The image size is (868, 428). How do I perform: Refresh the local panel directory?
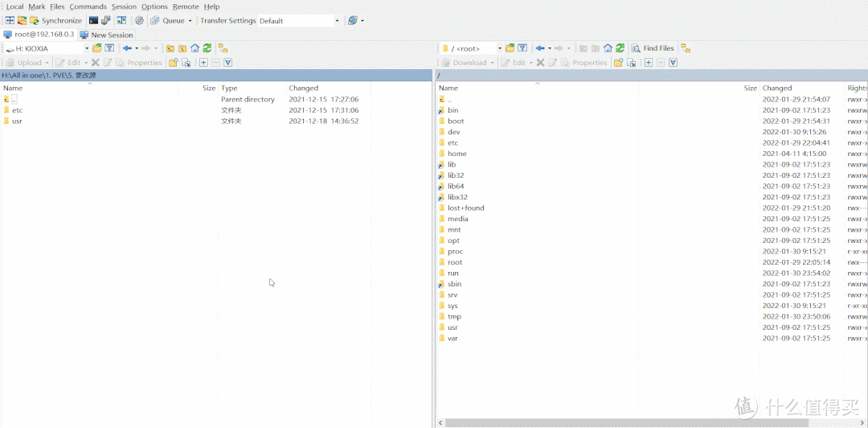pyautogui.click(x=207, y=48)
